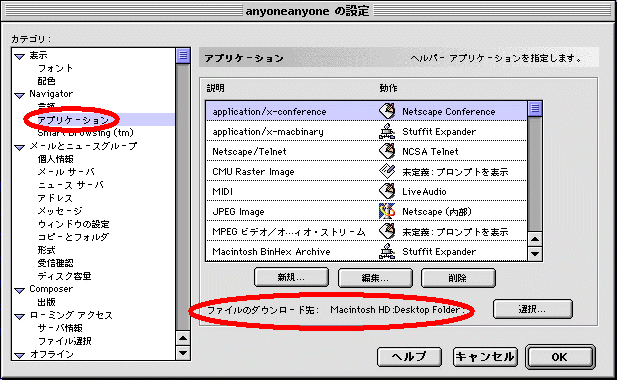Select 個人情報 category item
The image size is (617, 380).
55,159
